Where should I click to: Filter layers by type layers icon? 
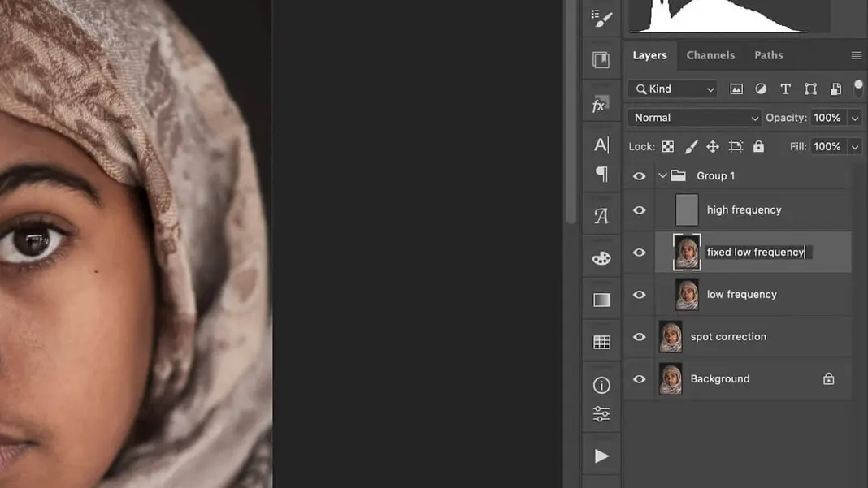(786, 89)
